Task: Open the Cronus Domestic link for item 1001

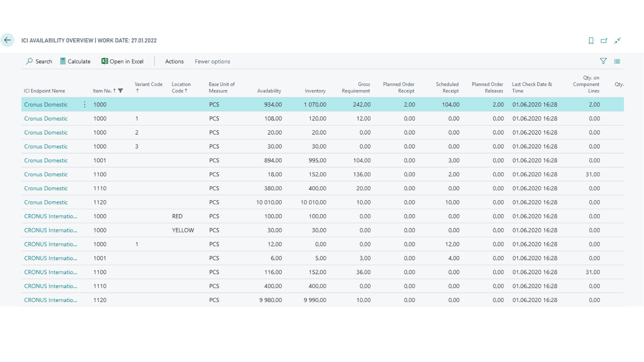Action: click(46, 160)
